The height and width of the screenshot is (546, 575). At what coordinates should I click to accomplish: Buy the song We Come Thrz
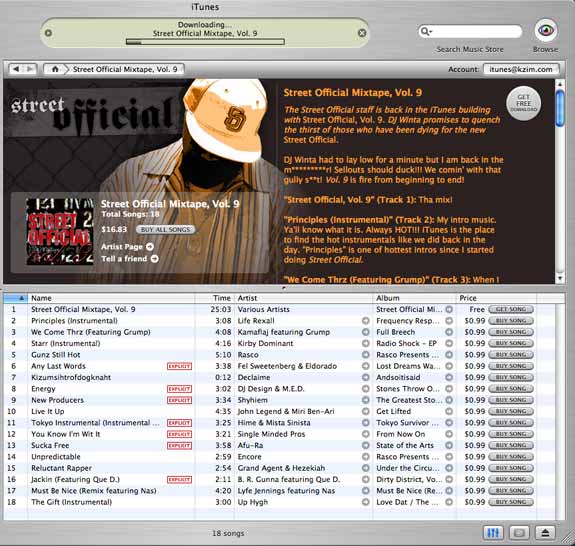pyautogui.click(x=511, y=332)
